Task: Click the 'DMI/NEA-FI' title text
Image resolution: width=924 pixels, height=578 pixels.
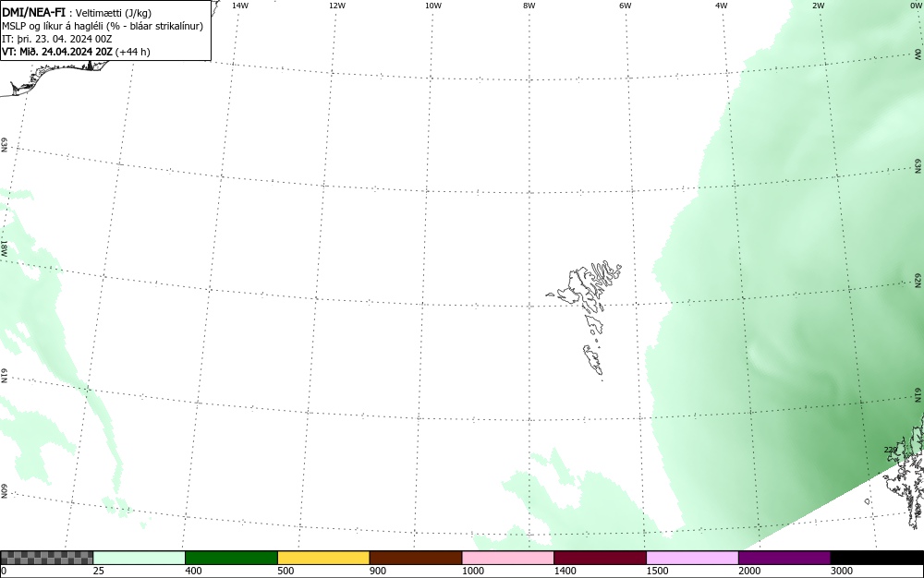Action: click(x=34, y=12)
